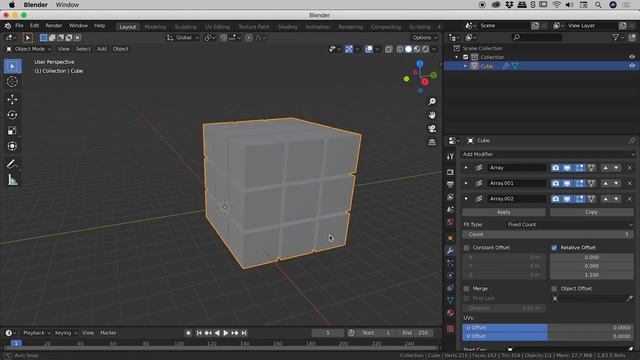Expand the Array.001 modifier panel
Viewport: 640px width, 360px height.
[x=466, y=183]
